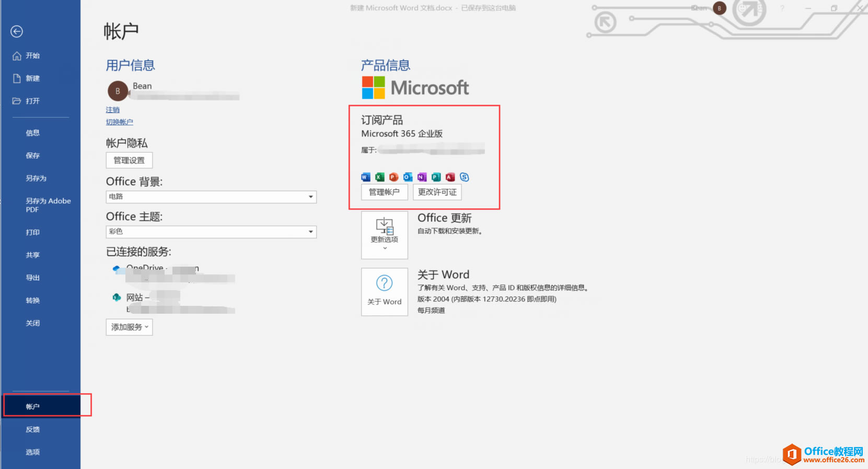Click the Excel app icon
Image resolution: width=868 pixels, height=469 pixels.
pos(380,177)
